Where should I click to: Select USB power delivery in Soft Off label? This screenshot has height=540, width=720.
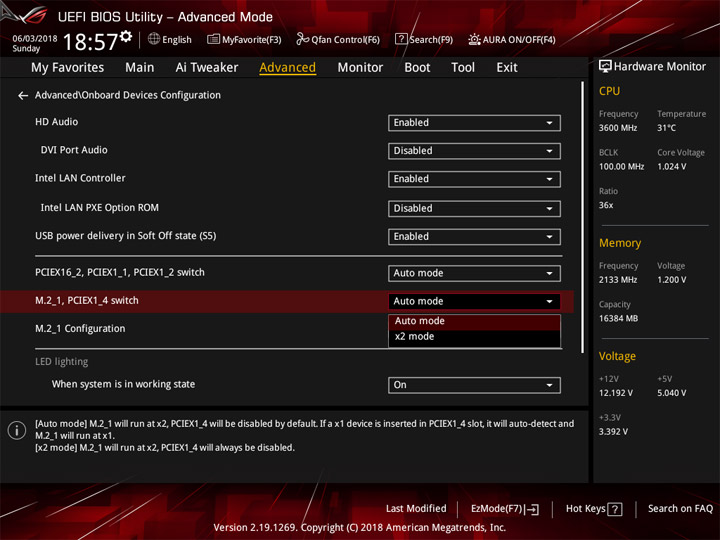tap(125, 236)
